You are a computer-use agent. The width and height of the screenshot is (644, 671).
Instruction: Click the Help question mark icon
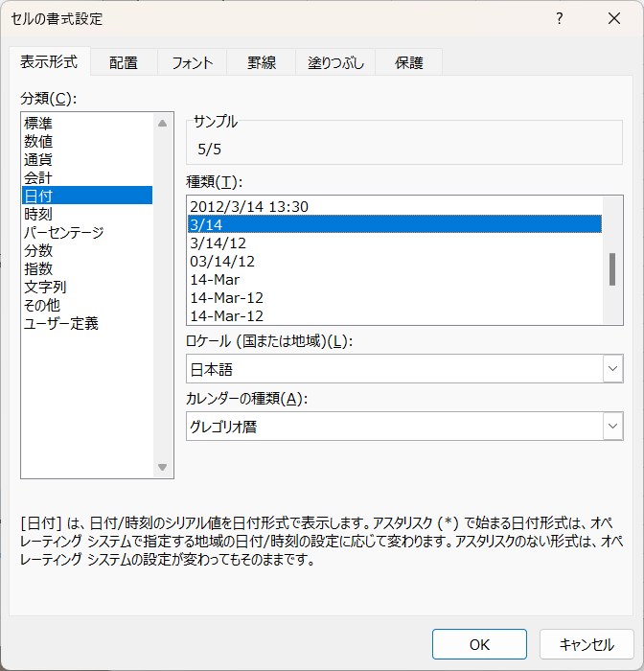(560, 19)
